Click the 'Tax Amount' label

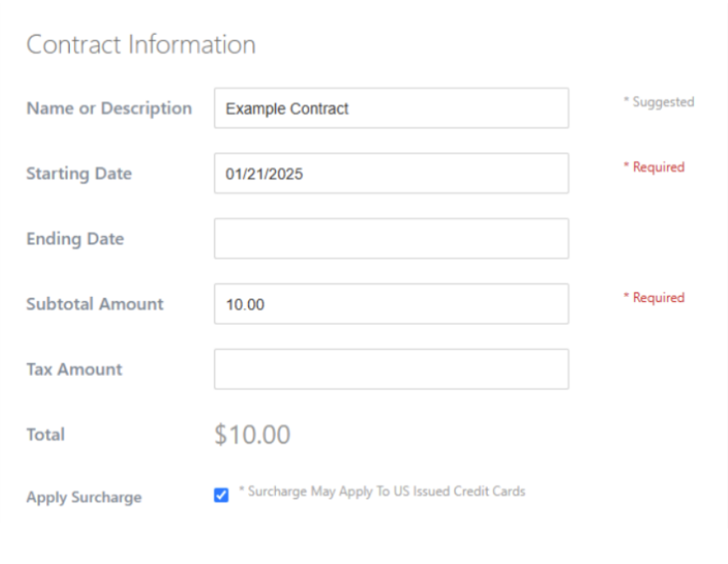pyautogui.click(x=74, y=370)
